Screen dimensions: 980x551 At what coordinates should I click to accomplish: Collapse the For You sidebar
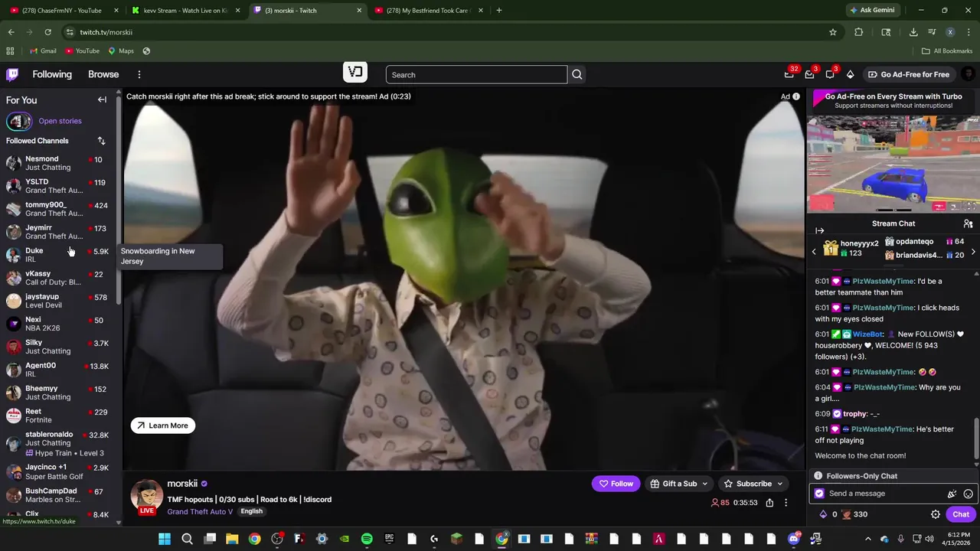pos(102,99)
